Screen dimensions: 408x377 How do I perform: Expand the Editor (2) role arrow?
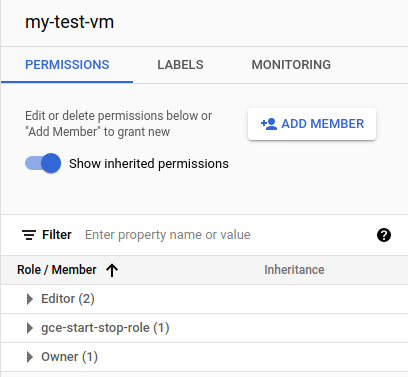30,299
